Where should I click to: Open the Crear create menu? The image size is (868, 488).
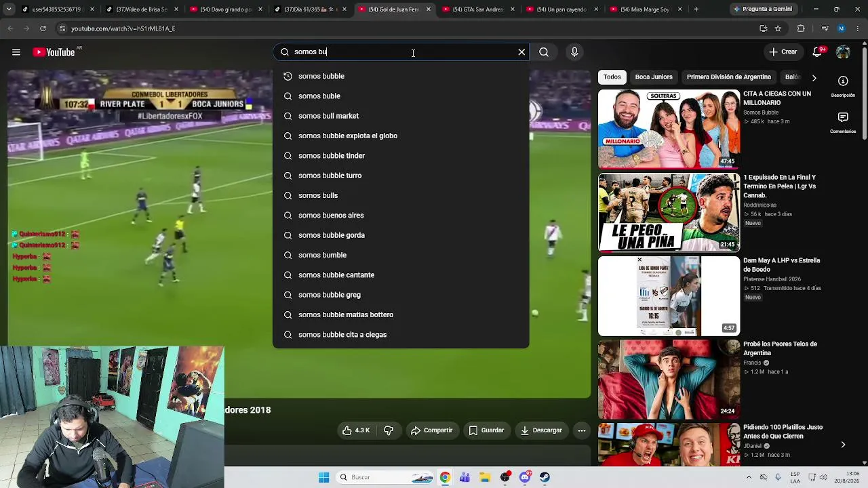(x=783, y=52)
